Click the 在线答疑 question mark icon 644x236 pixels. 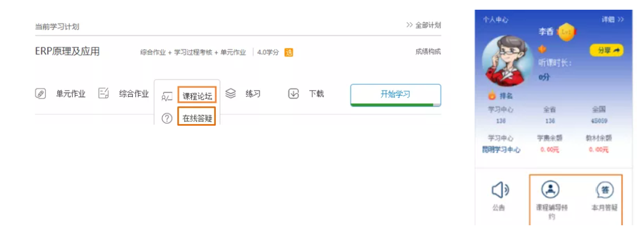pyautogui.click(x=167, y=119)
